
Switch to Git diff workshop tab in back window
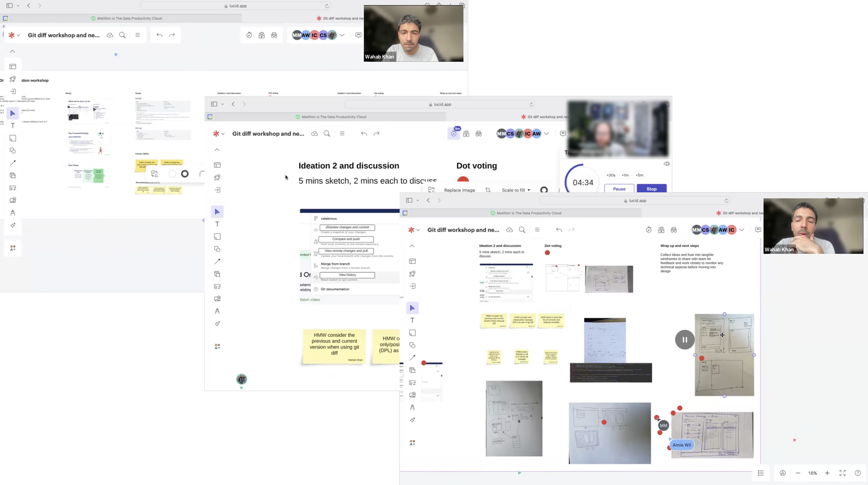tap(340, 18)
